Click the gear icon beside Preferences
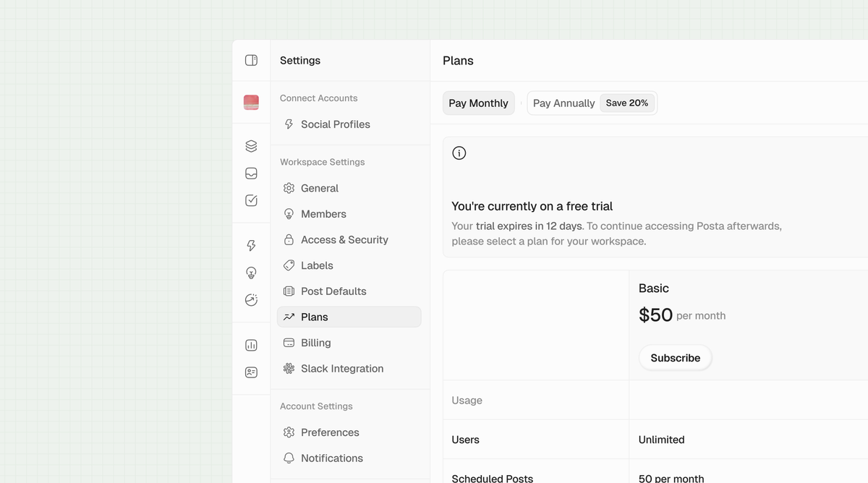 click(289, 432)
